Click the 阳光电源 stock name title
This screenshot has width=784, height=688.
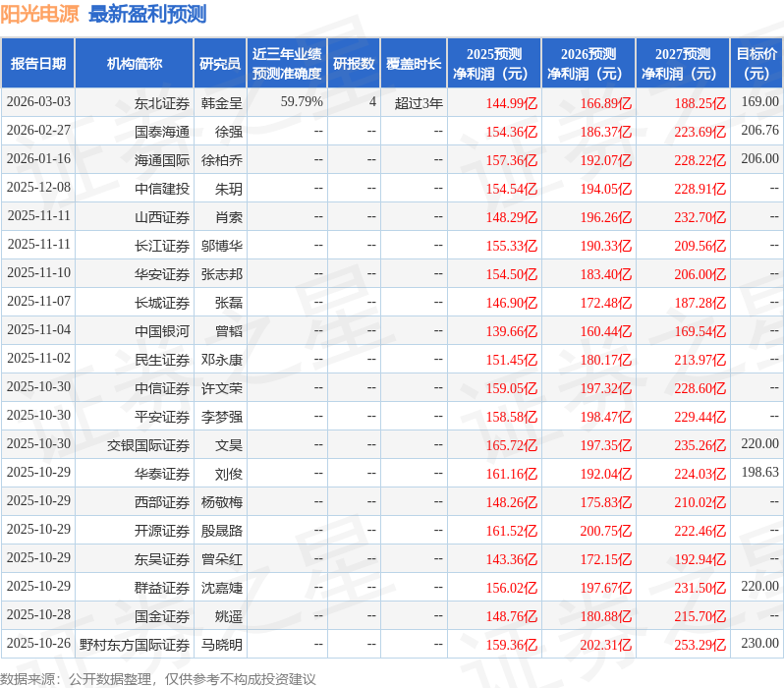[40, 15]
